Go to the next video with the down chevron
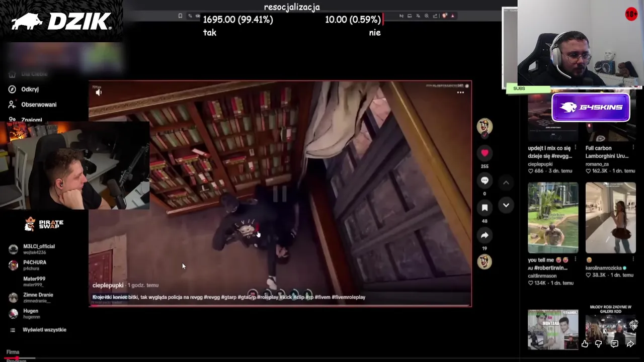The height and width of the screenshot is (362, 644). tap(506, 205)
